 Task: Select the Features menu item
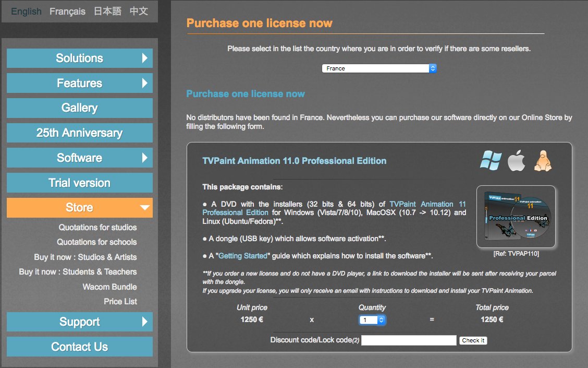click(80, 83)
